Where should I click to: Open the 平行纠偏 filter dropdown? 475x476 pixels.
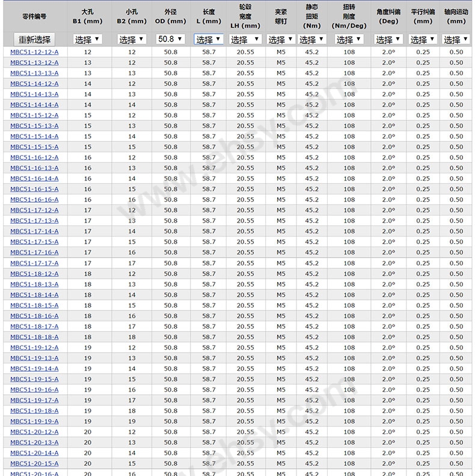point(423,39)
